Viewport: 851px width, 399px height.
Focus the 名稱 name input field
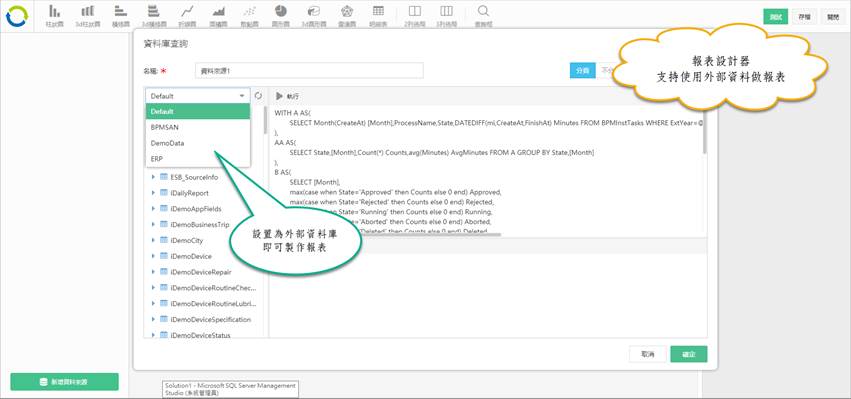(x=309, y=71)
